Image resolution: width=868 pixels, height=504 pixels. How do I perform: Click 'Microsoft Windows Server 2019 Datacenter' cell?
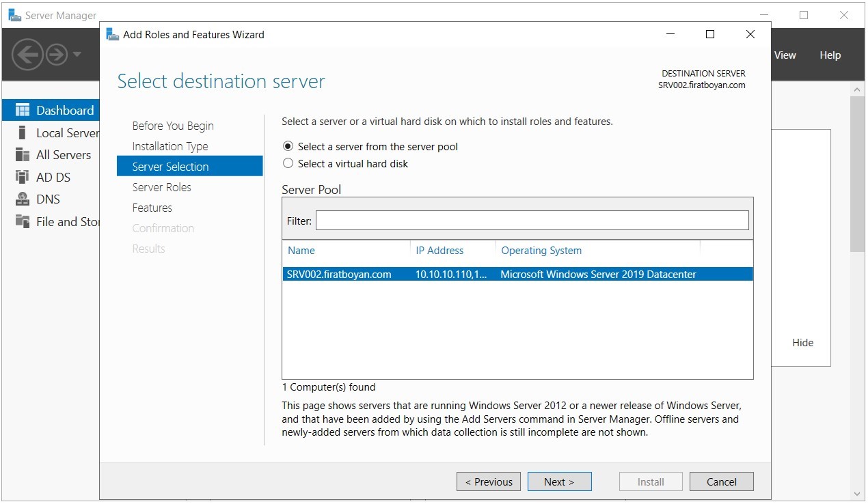[599, 275]
